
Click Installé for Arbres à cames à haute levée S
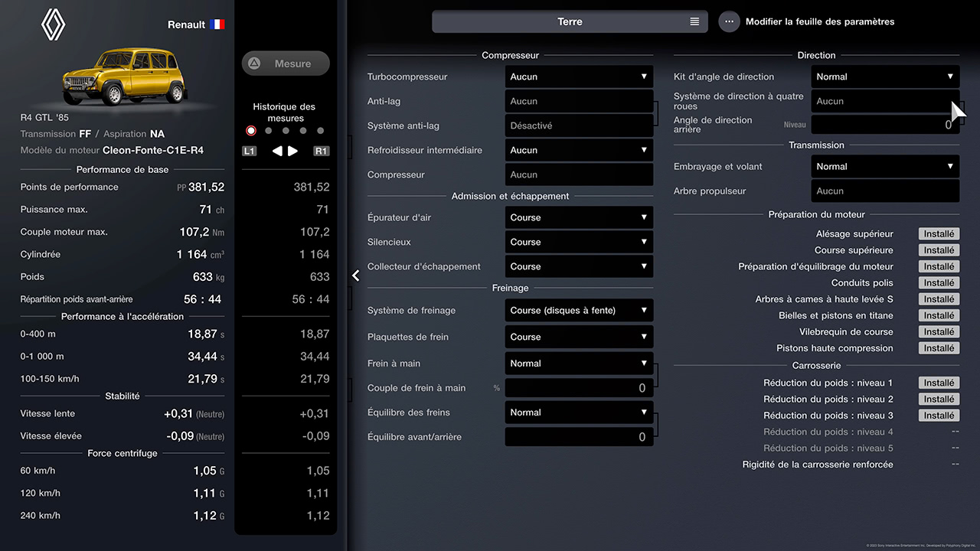[x=939, y=299]
